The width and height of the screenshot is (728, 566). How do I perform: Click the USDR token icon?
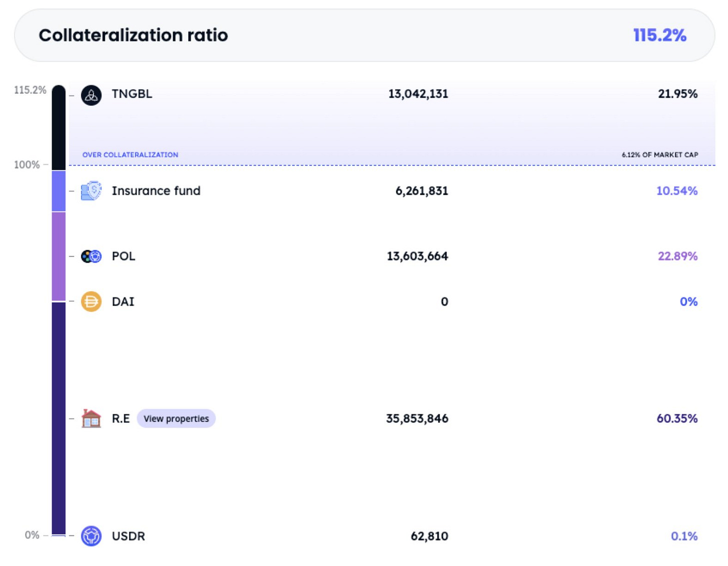point(91,536)
